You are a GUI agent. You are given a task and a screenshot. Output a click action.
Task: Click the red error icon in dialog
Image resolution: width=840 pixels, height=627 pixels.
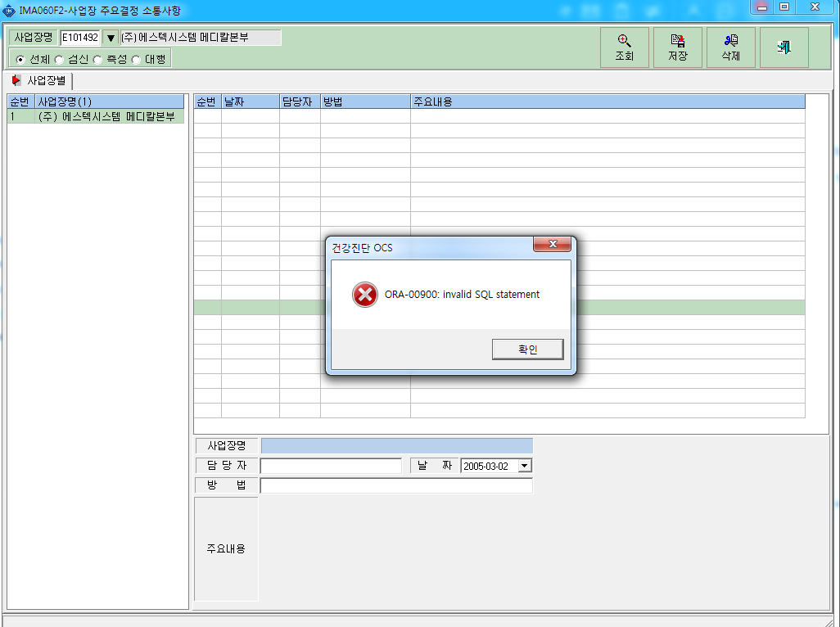[x=365, y=295]
